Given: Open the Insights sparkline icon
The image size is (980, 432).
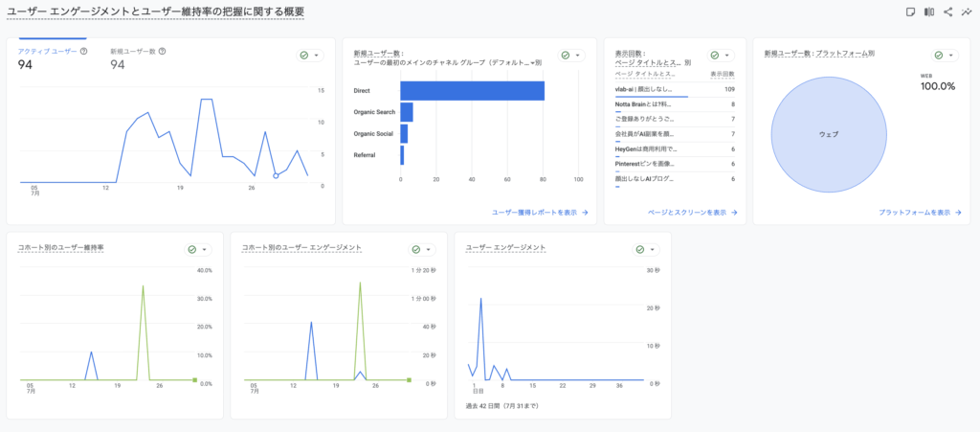Looking at the screenshot, I should pos(966,11).
